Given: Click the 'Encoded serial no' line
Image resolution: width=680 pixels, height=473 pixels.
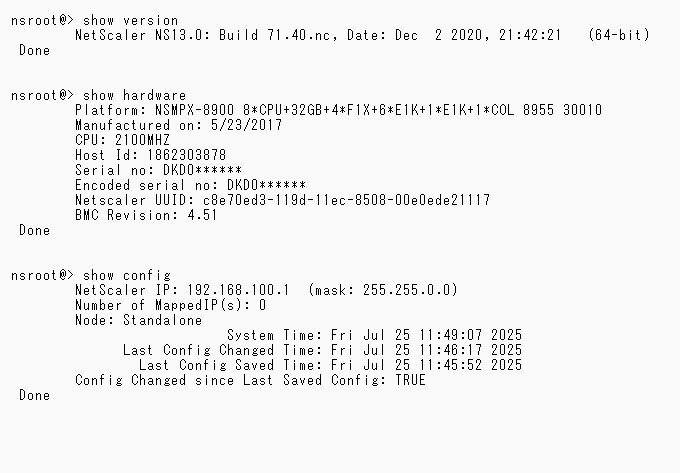Looking at the screenshot, I should click(191, 185).
